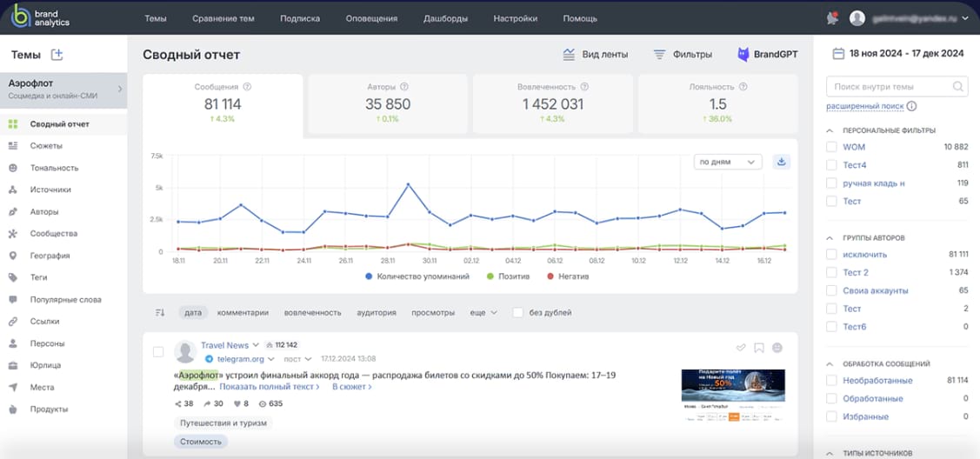Open the notifications bell icon
The width and height of the screenshot is (980, 459).
[832, 18]
